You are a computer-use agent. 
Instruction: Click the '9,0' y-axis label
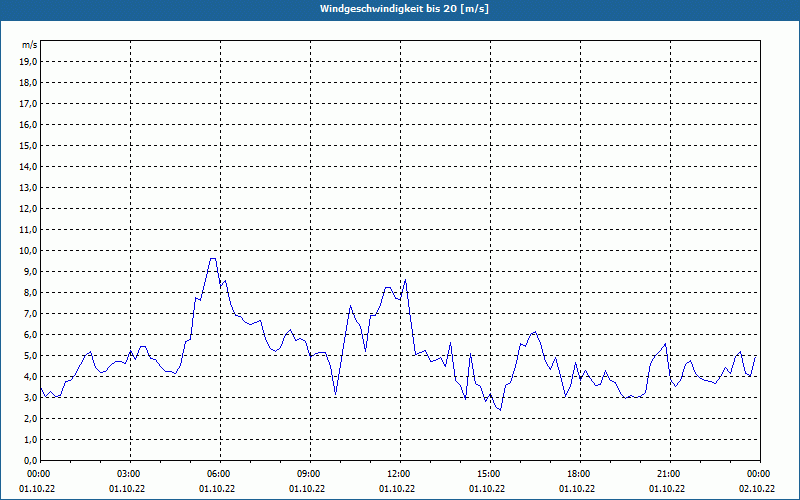[x=30, y=271]
